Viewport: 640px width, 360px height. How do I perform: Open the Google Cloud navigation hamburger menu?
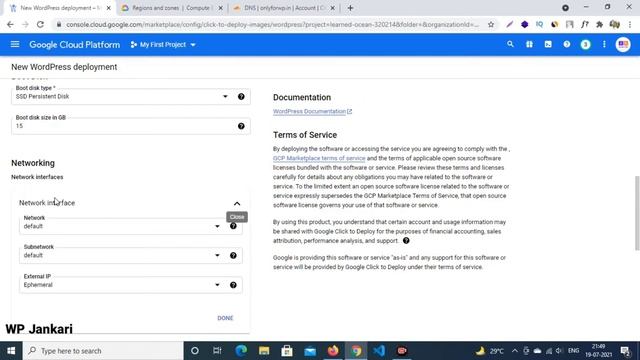click(15, 44)
